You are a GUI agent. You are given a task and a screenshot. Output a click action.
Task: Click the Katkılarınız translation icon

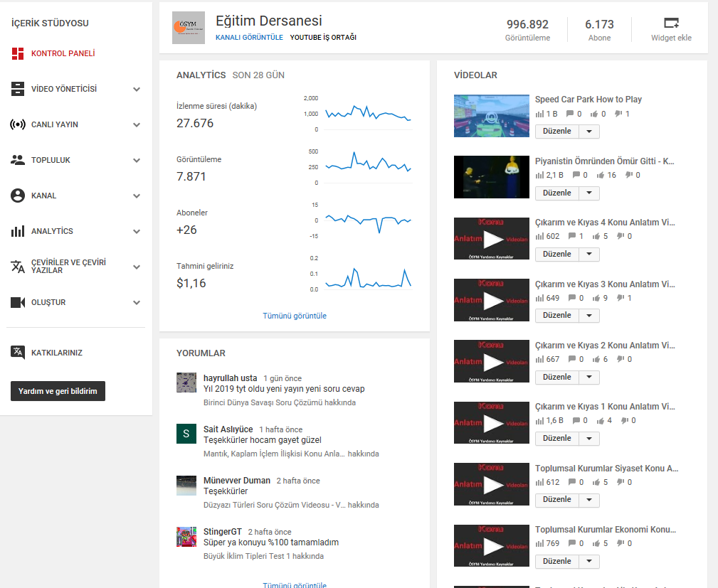pyautogui.click(x=17, y=353)
